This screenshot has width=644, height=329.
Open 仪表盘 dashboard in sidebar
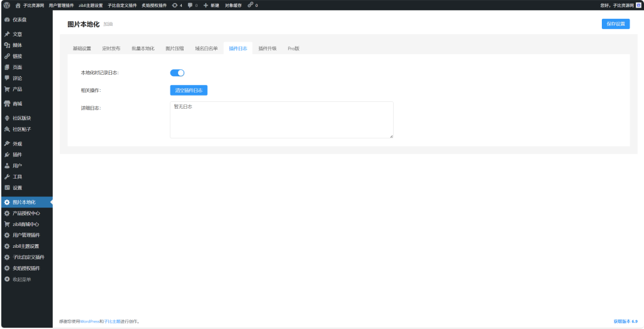click(x=19, y=20)
